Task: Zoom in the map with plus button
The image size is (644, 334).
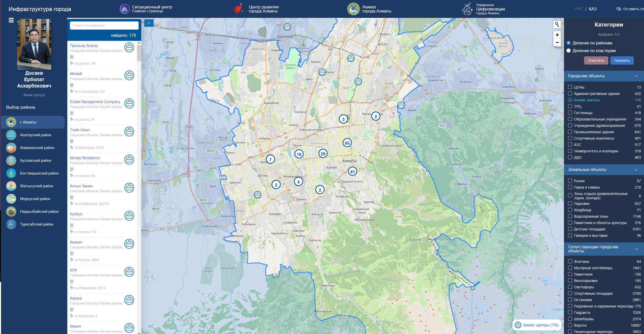Action: [x=557, y=35]
